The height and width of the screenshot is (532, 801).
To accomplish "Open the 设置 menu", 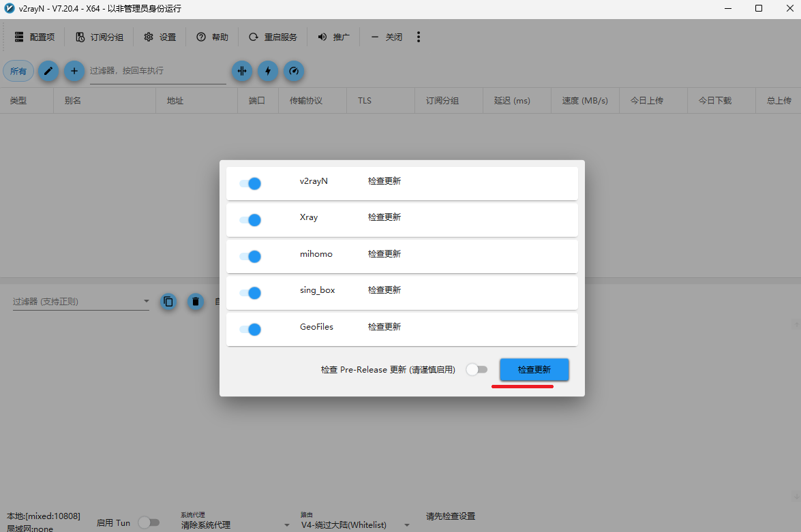I will [x=160, y=37].
